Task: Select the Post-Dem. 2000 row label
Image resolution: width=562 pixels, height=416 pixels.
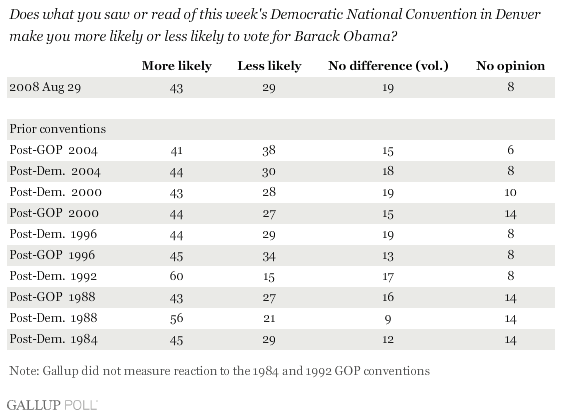Action: coord(56,192)
